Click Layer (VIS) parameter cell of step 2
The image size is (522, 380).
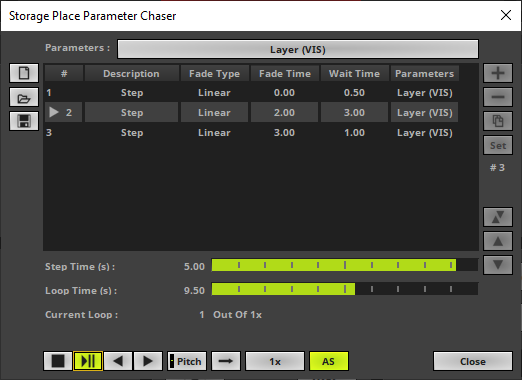(425, 112)
